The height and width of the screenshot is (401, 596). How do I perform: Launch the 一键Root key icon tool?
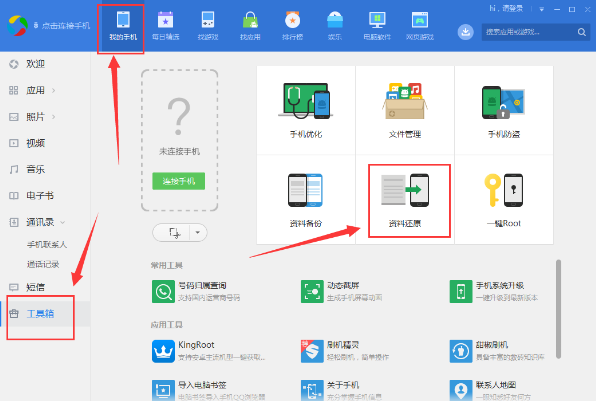(504, 200)
